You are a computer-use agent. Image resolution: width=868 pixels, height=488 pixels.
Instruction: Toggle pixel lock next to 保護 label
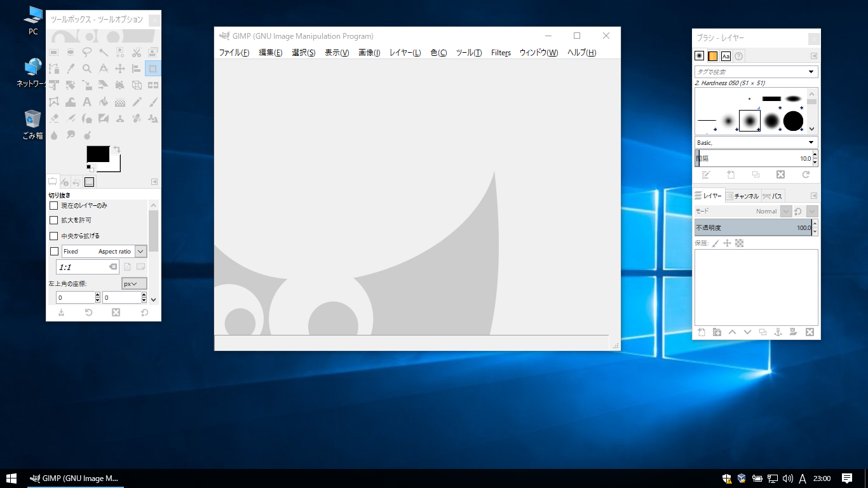(x=715, y=243)
